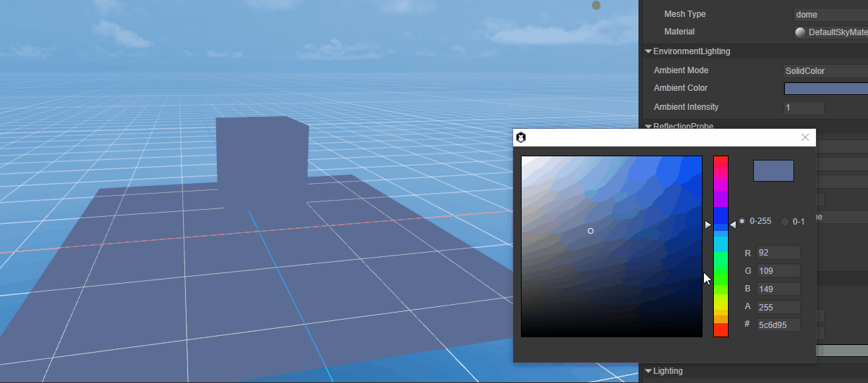868x383 pixels.
Task: Click the R red channel input field
Action: click(x=778, y=253)
